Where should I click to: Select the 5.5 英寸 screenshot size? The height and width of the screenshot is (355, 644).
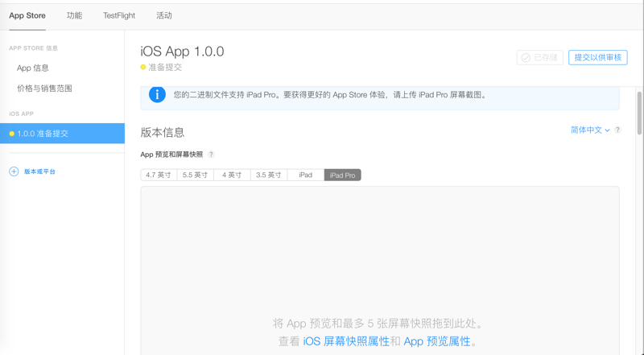click(x=195, y=175)
